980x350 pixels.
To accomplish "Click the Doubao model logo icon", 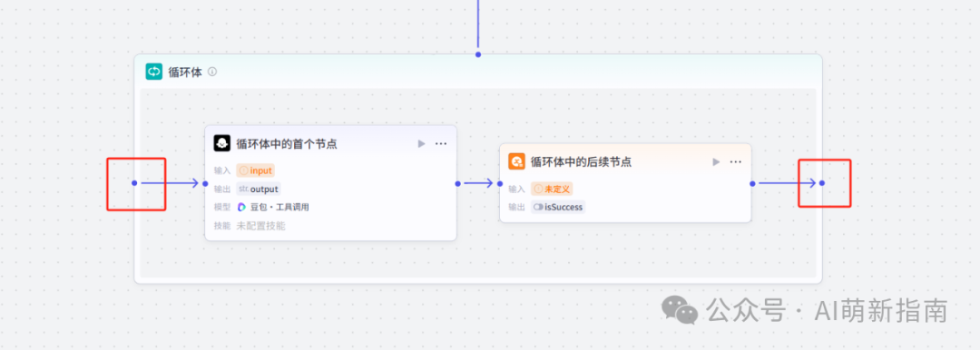I will [242, 208].
